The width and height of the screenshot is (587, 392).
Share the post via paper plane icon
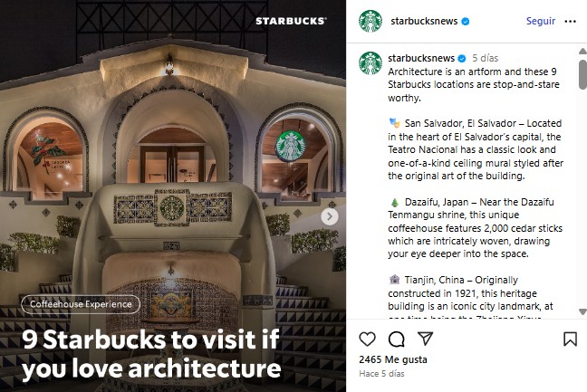[425, 339]
